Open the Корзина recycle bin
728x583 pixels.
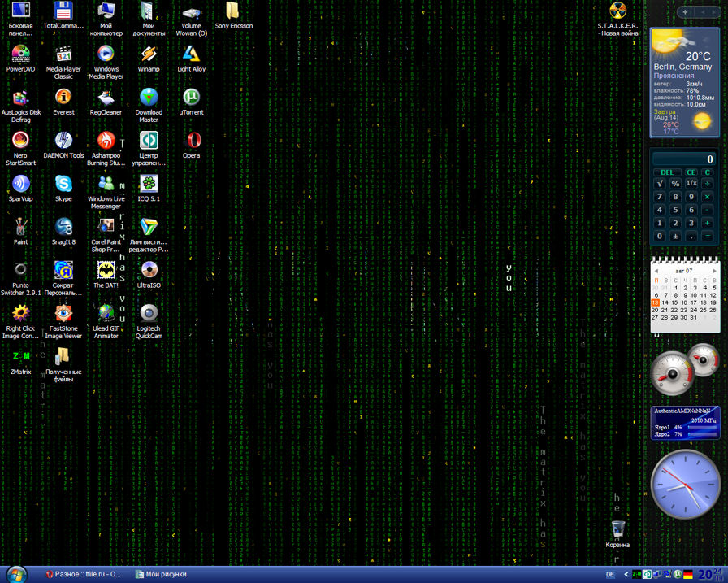coord(617,529)
